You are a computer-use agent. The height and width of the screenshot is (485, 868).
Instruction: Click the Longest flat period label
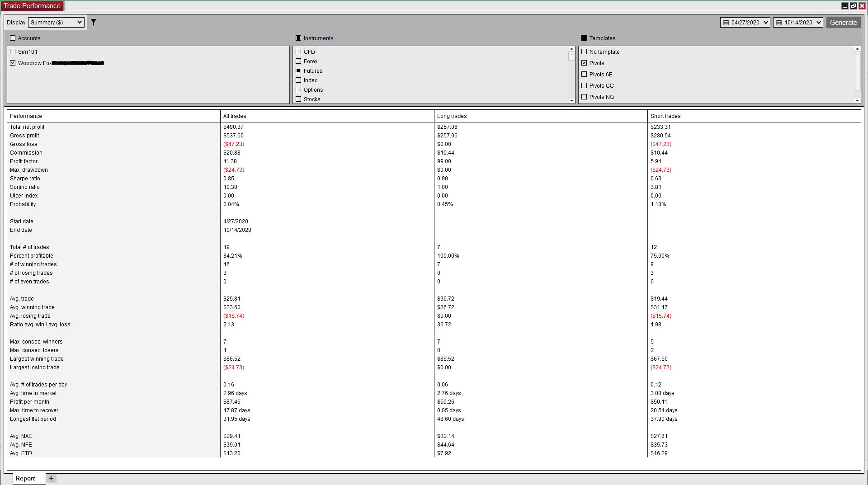click(33, 419)
